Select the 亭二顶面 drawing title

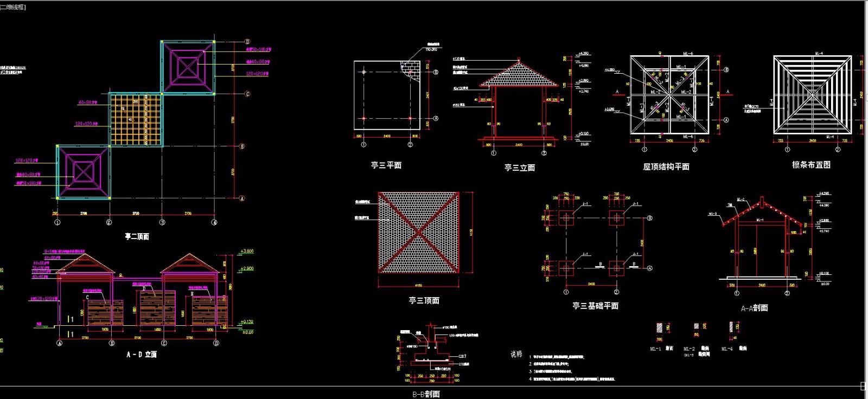[x=137, y=236]
